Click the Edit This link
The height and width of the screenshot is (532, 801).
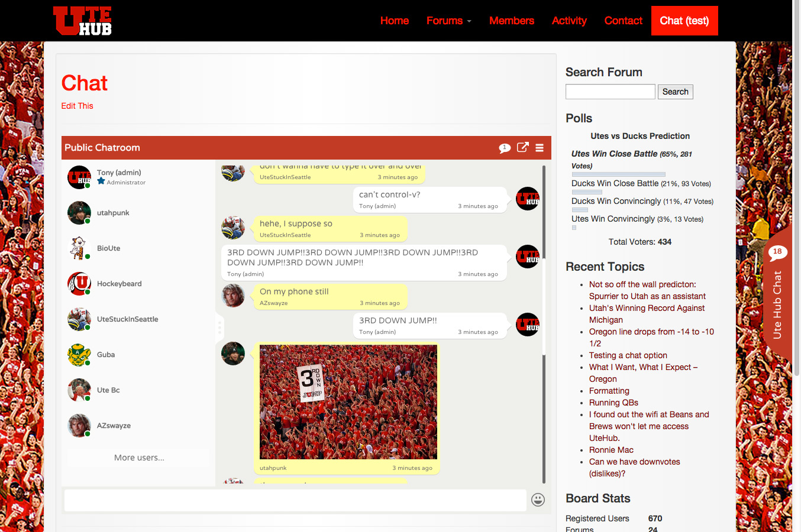point(77,106)
